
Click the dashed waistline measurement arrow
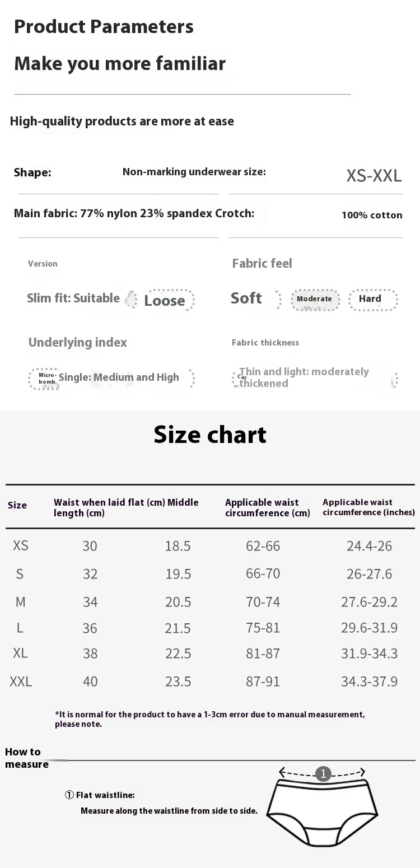(322, 773)
